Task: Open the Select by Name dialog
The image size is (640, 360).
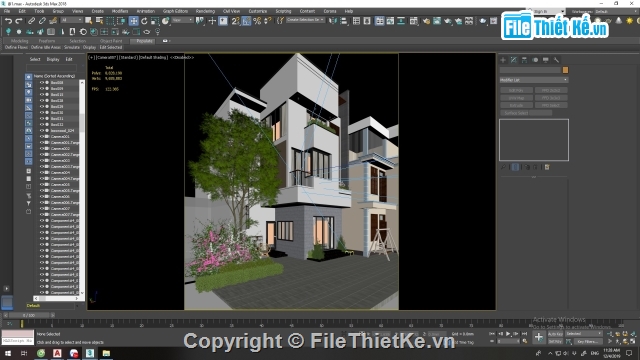Action: pyautogui.click(x=99, y=20)
